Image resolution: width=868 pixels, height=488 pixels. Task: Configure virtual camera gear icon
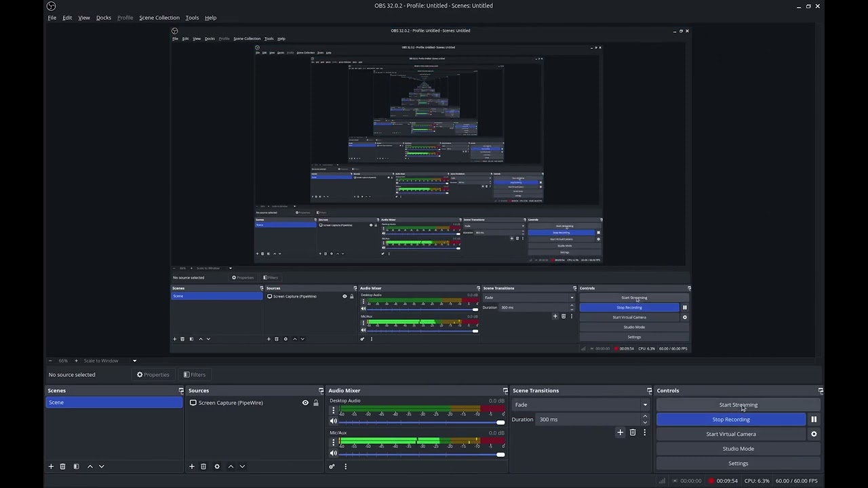pyautogui.click(x=814, y=434)
